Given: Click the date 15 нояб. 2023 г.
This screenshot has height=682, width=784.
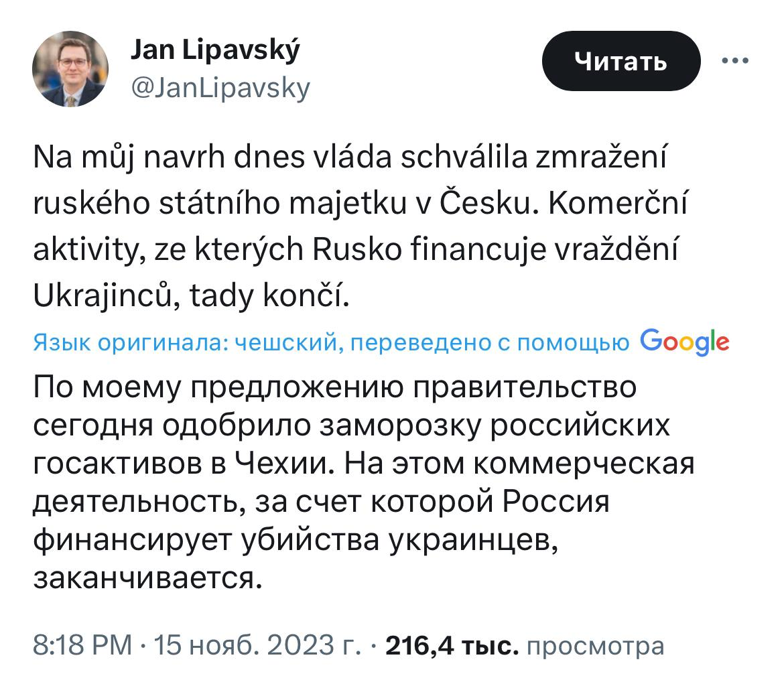Looking at the screenshot, I should [257, 645].
